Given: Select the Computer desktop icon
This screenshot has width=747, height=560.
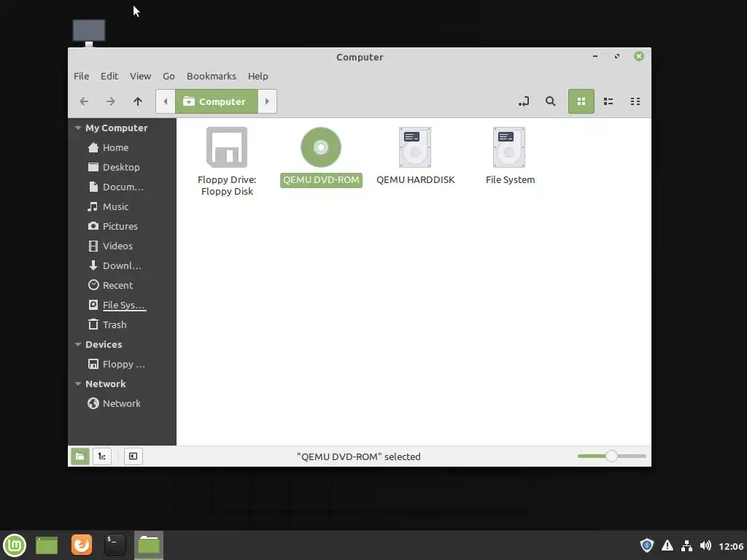Looking at the screenshot, I should [x=89, y=32].
